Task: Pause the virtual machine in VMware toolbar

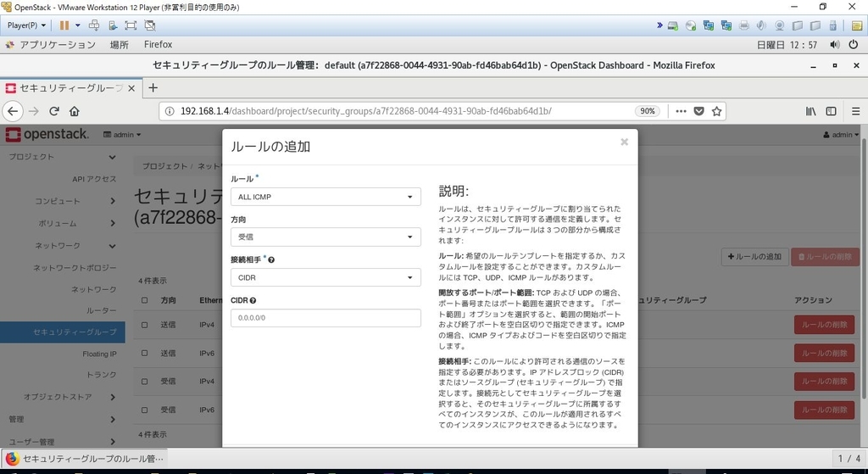Action: (x=64, y=25)
